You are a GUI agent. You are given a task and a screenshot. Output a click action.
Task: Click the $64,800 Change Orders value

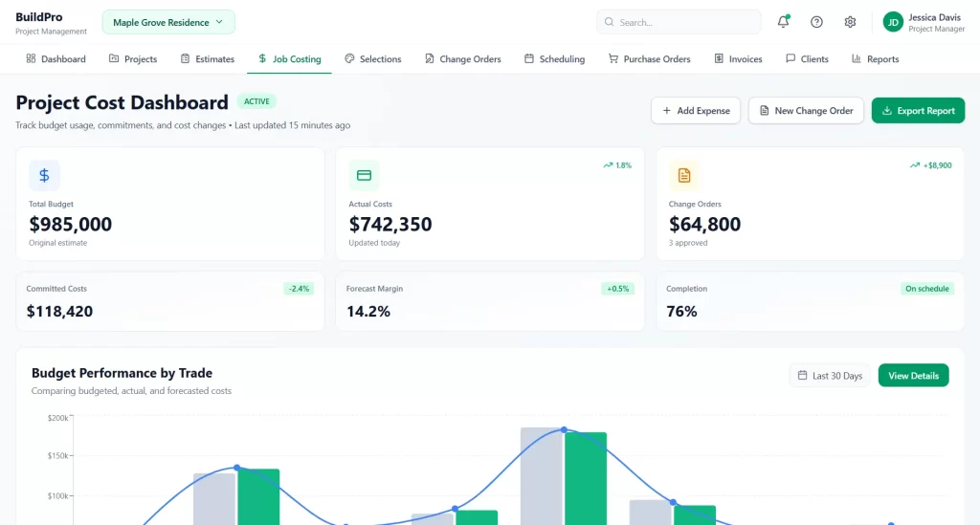click(x=704, y=224)
